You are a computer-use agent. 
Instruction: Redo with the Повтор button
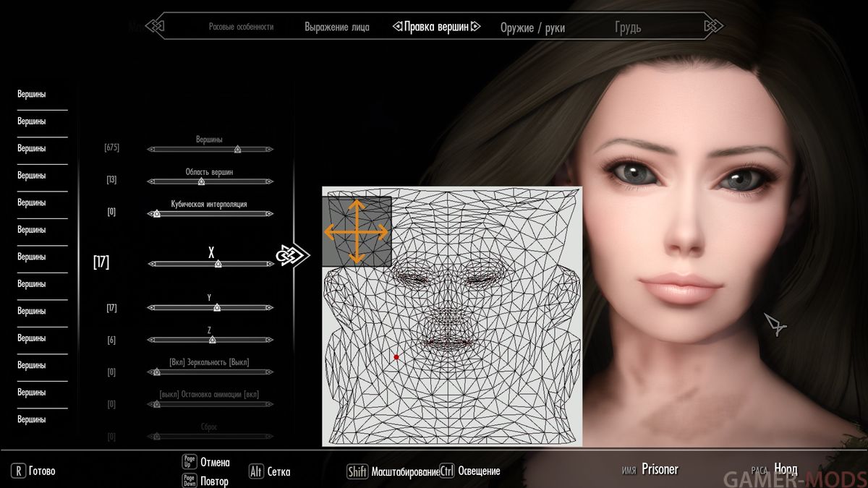pos(205,481)
